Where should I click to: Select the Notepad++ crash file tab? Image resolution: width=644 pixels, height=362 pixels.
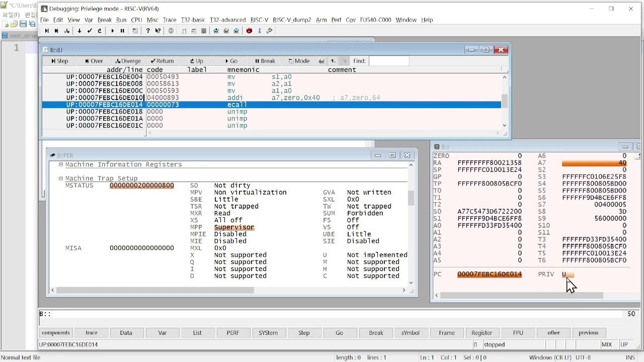(20, 36)
